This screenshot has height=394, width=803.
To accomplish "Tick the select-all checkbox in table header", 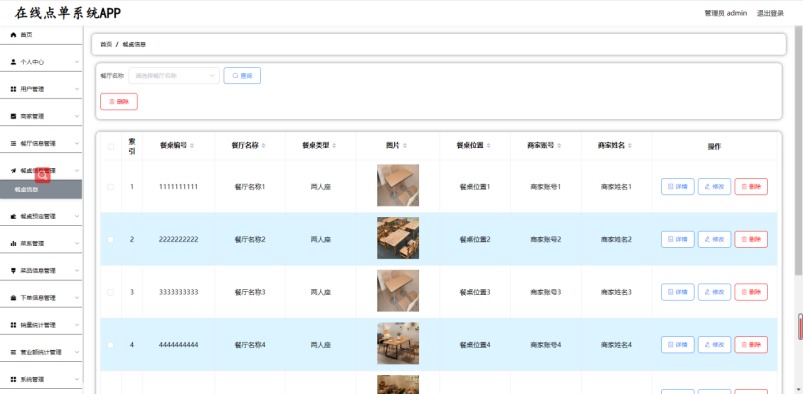I will click(x=111, y=147).
